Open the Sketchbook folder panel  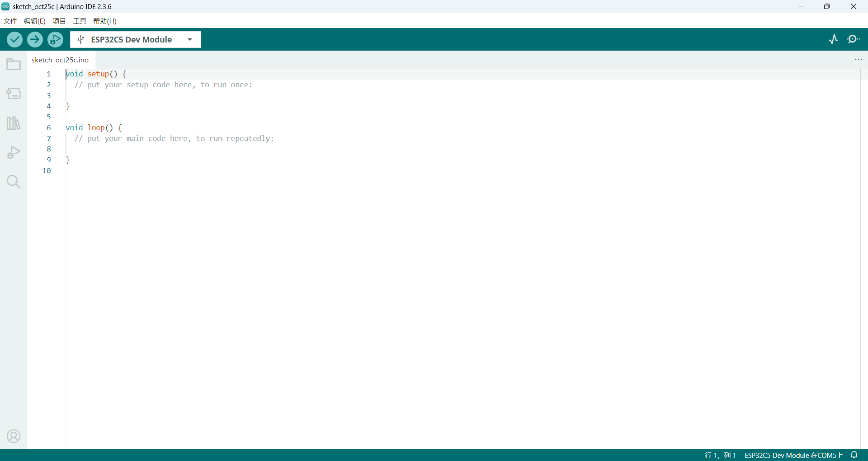point(14,65)
